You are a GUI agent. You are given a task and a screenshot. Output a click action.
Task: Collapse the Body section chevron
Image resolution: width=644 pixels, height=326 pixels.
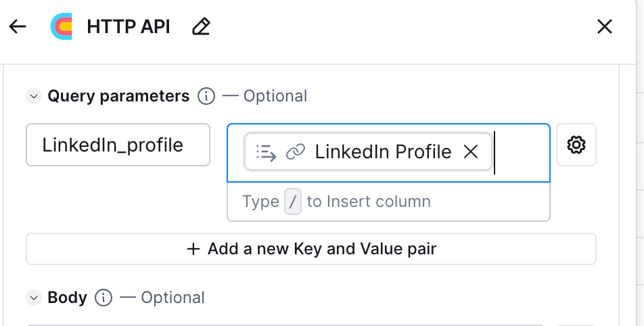(x=34, y=298)
